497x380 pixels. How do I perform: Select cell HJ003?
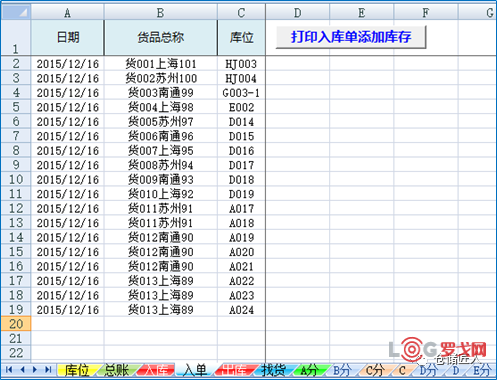(241, 64)
